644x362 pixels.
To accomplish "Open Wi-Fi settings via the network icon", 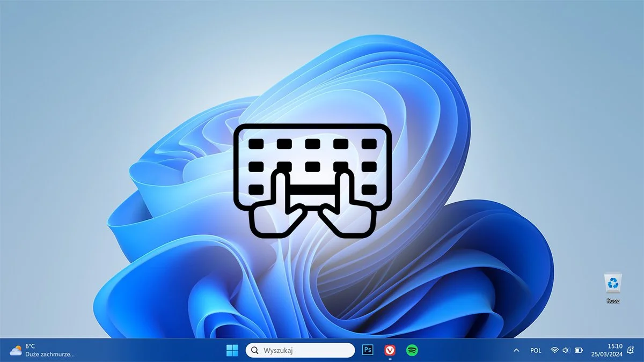I will point(554,350).
